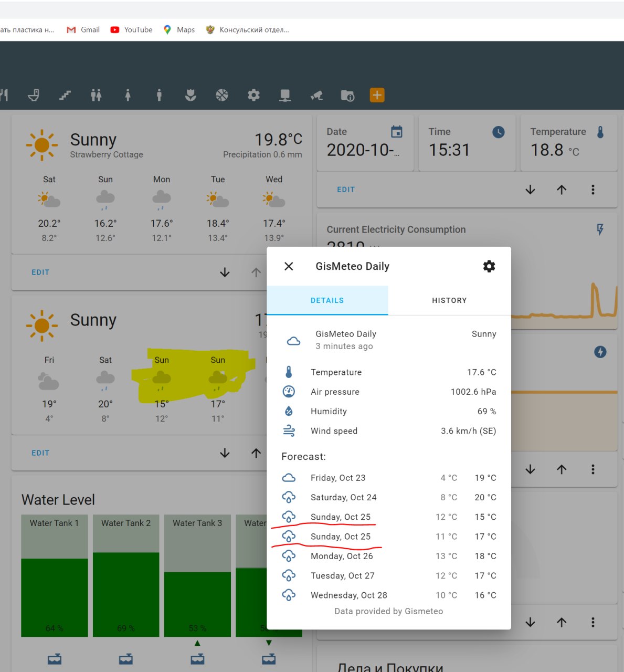Move Date Time Temperature card up
This screenshot has width=624, height=672.
[x=562, y=190]
